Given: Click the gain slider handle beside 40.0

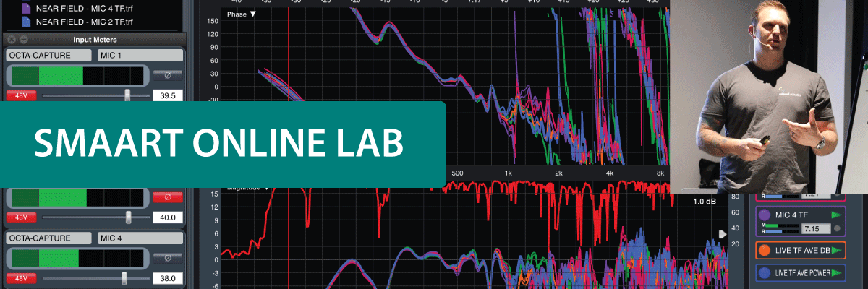Looking at the screenshot, I should [129, 217].
